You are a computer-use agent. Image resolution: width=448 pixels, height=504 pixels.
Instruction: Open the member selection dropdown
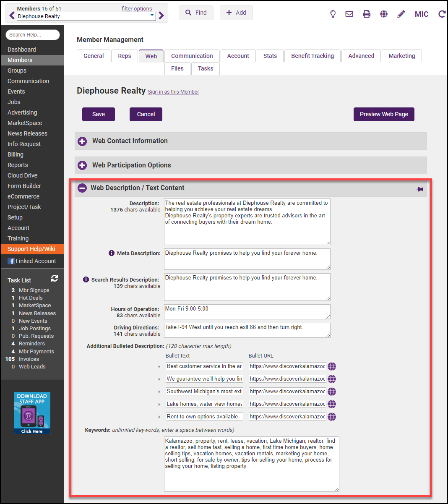point(152,16)
